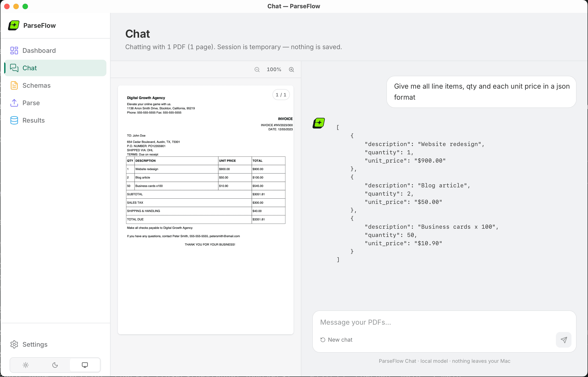Viewport: 588px width, 377px height.
Task: Go to the Parse page
Action: click(x=55, y=103)
